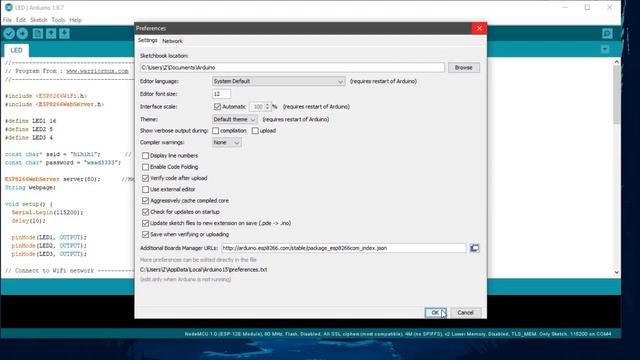Click the 'delay(10);' code line

coord(29,221)
